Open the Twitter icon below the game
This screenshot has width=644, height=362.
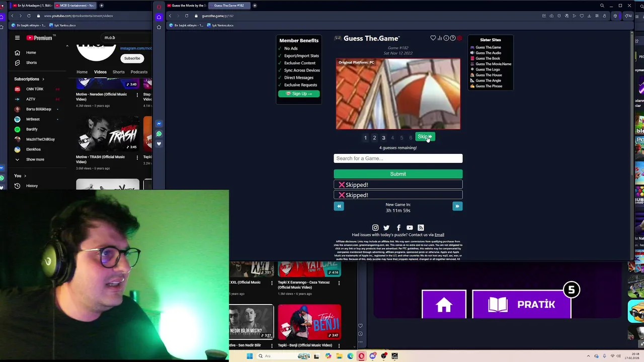[386, 228]
